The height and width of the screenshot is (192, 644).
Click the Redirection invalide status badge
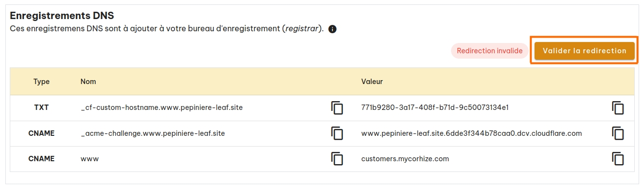point(490,51)
